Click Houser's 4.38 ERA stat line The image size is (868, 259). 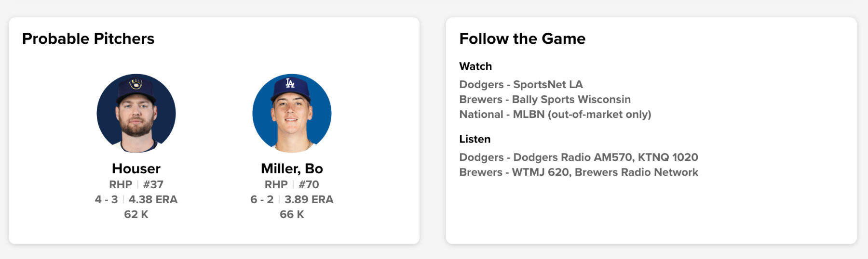click(136, 199)
